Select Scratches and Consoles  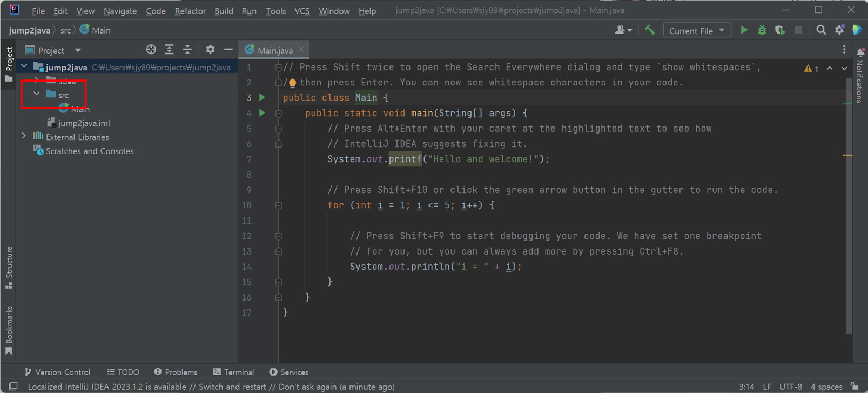84,151
